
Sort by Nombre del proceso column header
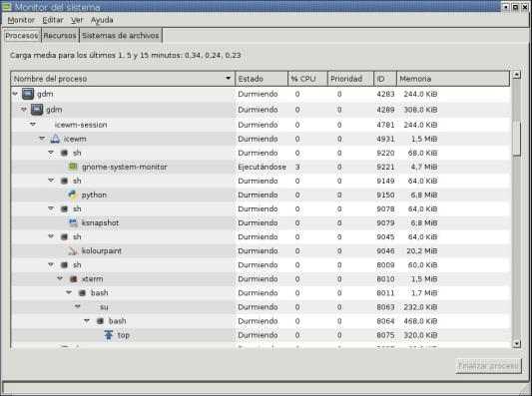coord(123,79)
